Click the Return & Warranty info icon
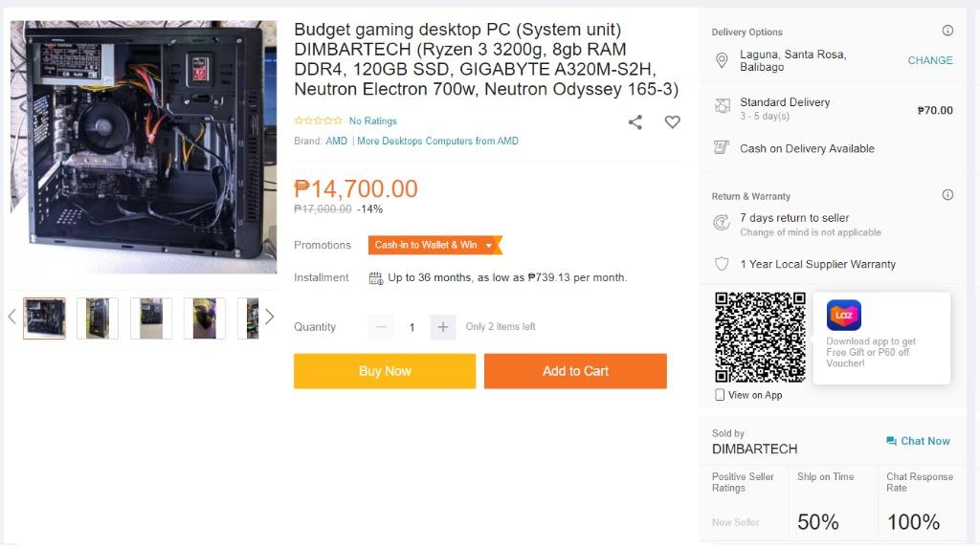 pos(947,195)
